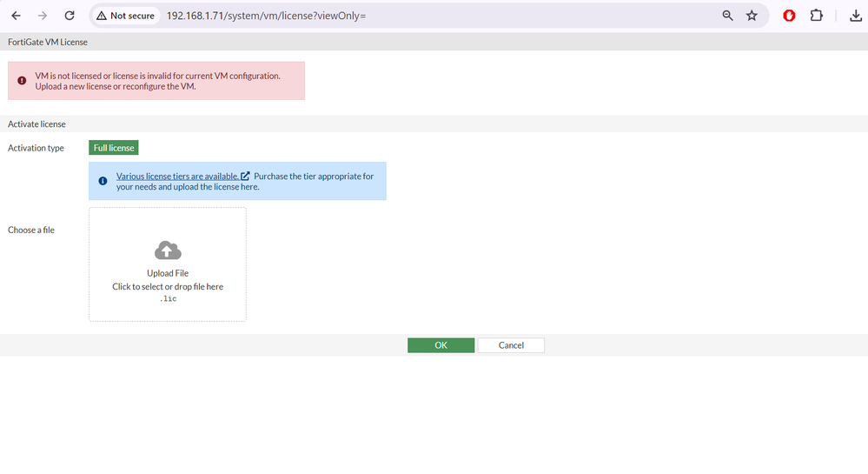Image resolution: width=868 pixels, height=474 pixels.
Task: Click the Upload File label
Action: pyautogui.click(x=168, y=273)
